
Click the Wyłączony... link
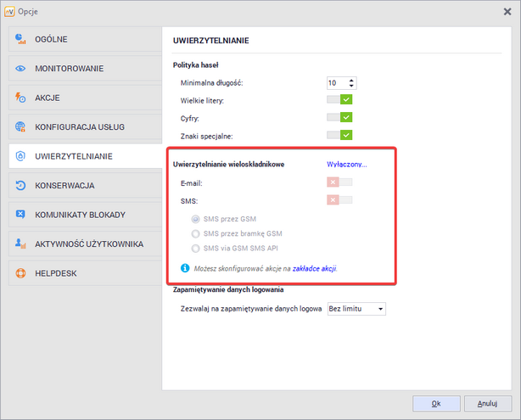point(346,164)
